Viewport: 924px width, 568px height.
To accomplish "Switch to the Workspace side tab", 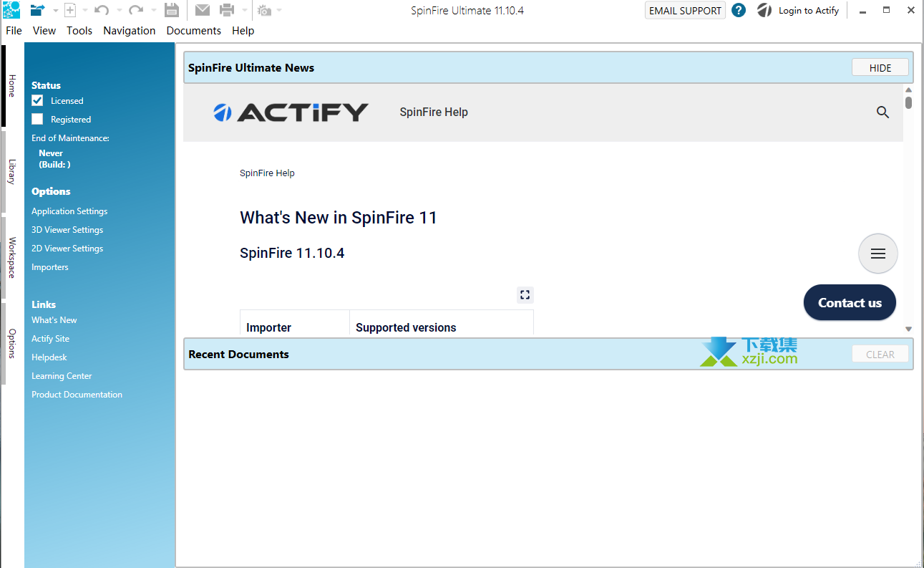I will coord(11,258).
